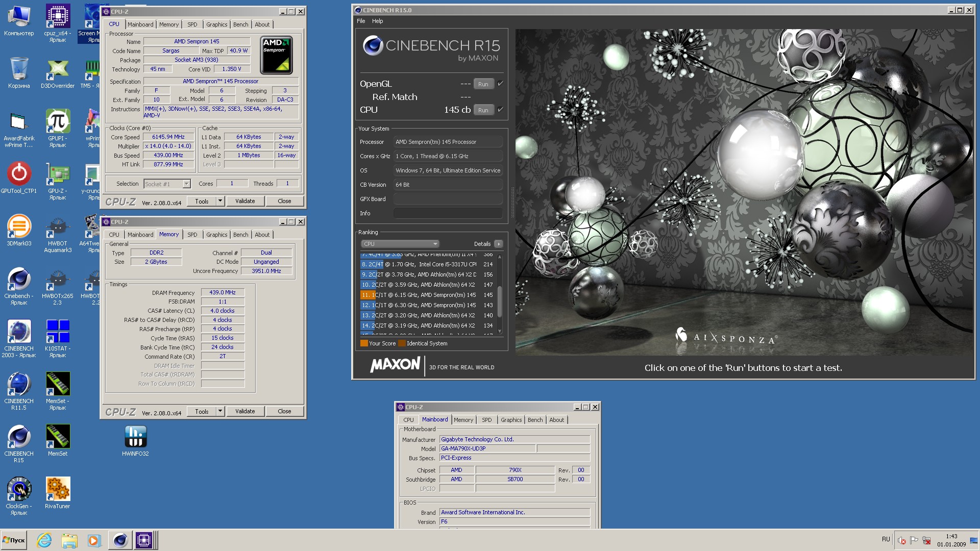Open Bench tab in CPU-Z Memory window

point(240,235)
